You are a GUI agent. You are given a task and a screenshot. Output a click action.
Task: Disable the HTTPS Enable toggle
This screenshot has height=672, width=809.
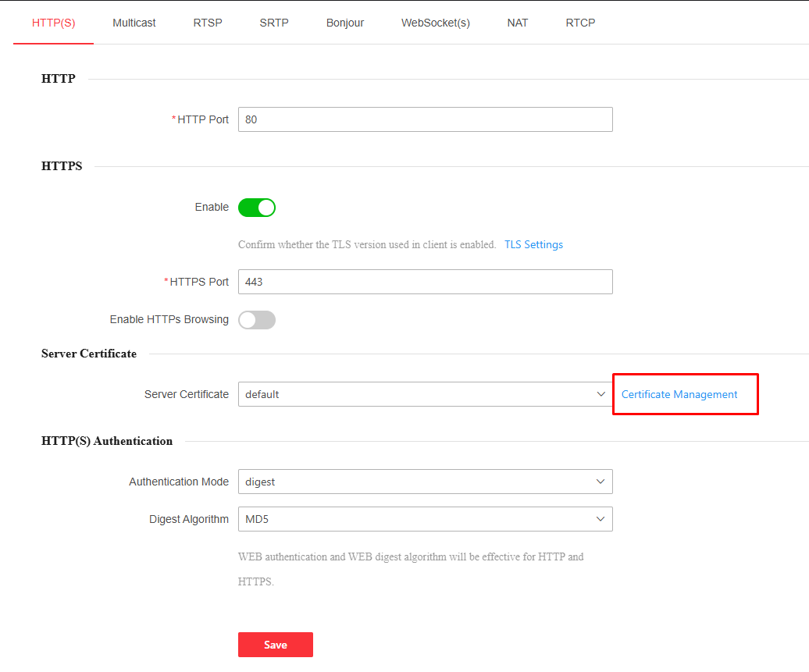click(257, 208)
